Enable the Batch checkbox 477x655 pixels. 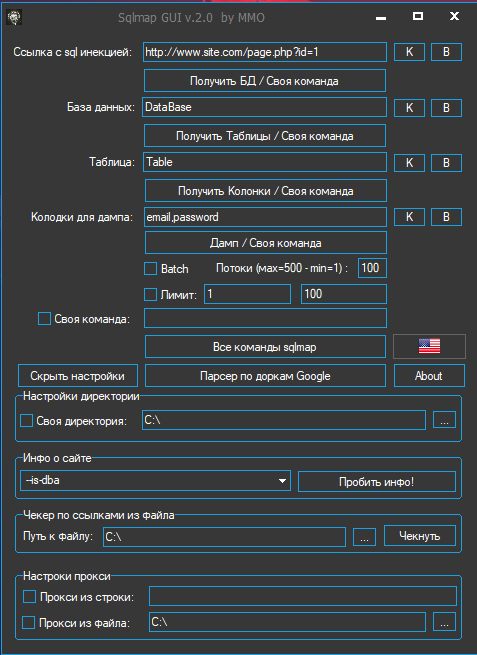click(x=150, y=269)
